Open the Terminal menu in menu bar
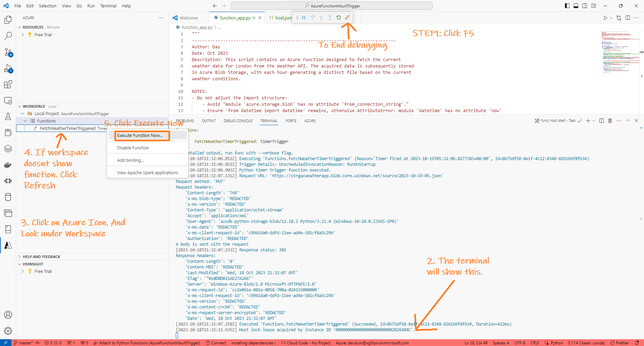This screenshot has width=644, height=346. 108,6
